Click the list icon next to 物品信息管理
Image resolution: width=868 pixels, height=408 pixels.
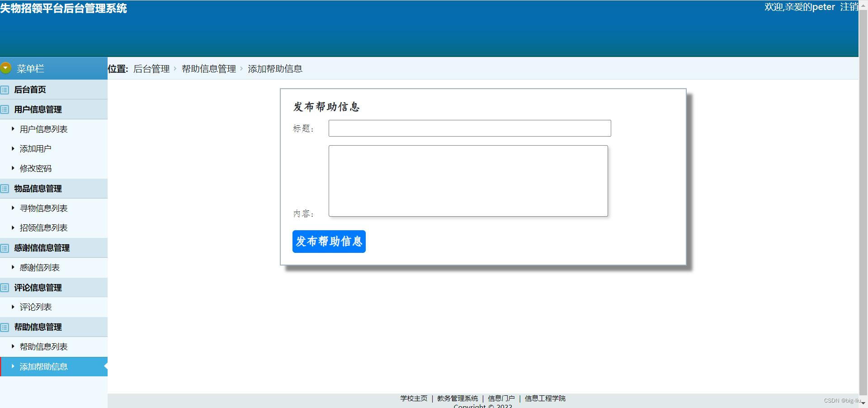5,189
